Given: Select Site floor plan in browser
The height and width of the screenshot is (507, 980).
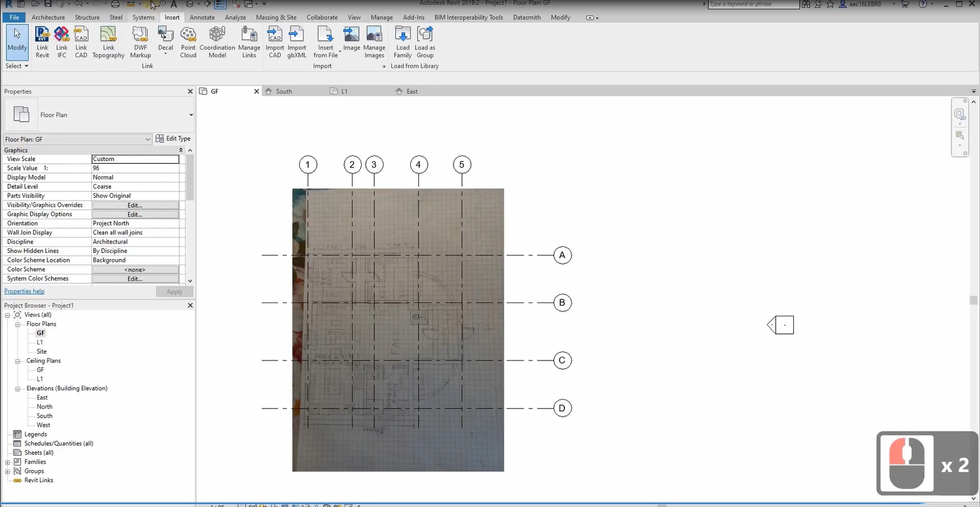Looking at the screenshot, I should click(x=42, y=352).
